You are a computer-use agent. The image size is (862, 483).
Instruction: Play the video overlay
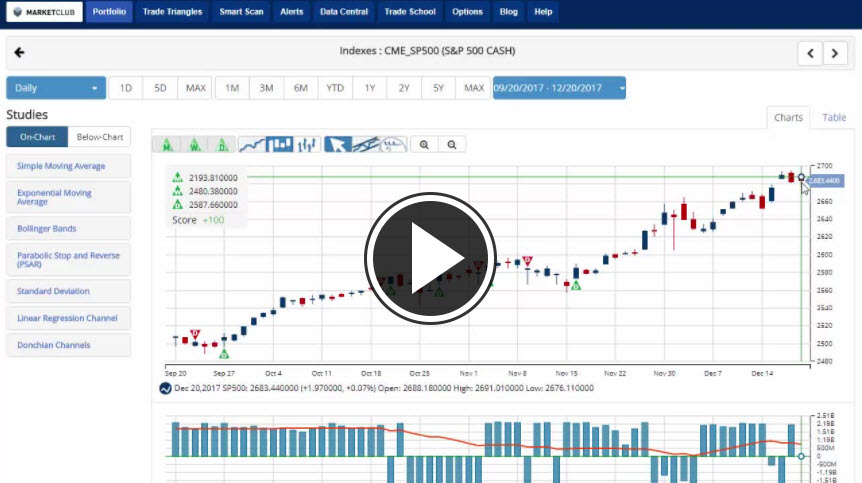tap(430, 250)
